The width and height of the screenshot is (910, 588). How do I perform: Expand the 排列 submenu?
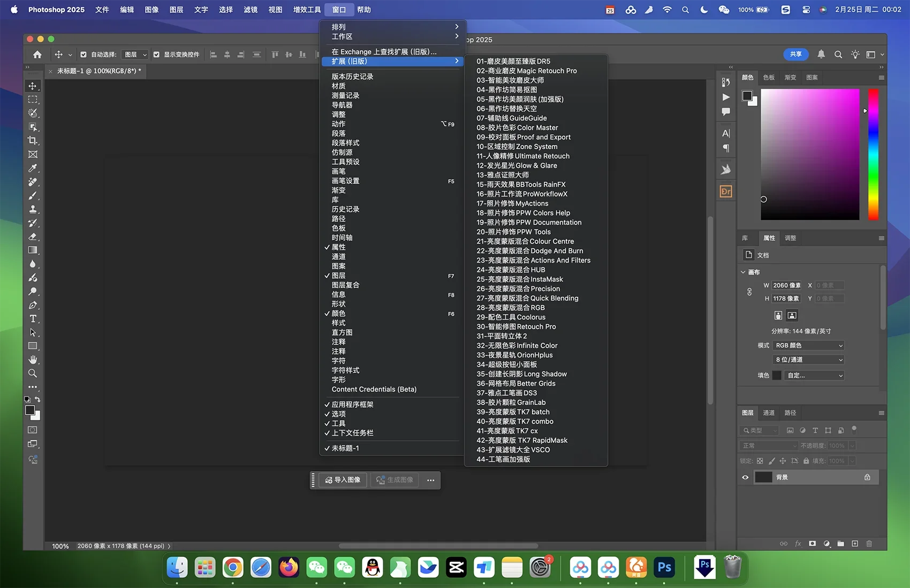pyautogui.click(x=392, y=27)
